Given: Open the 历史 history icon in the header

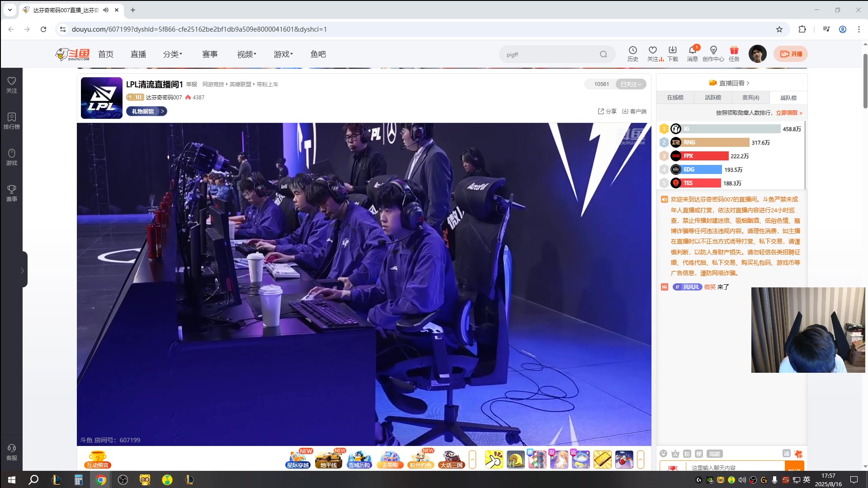Looking at the screenshot, I should tap(633, 54).
